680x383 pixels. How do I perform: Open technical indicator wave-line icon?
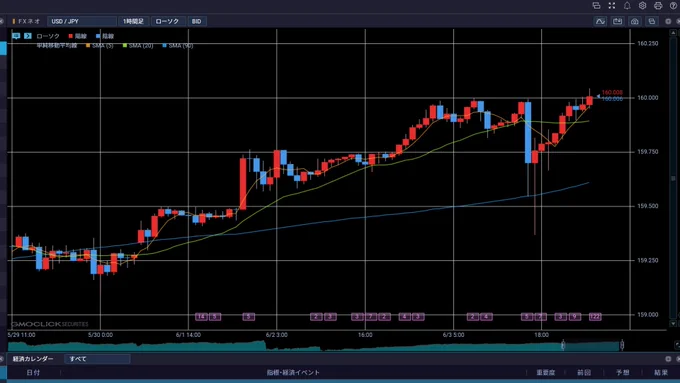[600, 21]
